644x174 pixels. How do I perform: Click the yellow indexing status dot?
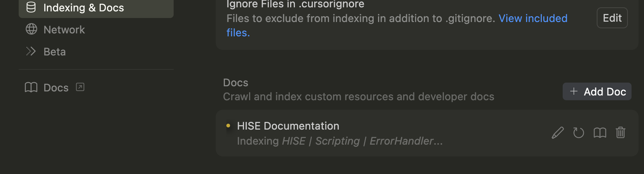click(x=228, y=126)
